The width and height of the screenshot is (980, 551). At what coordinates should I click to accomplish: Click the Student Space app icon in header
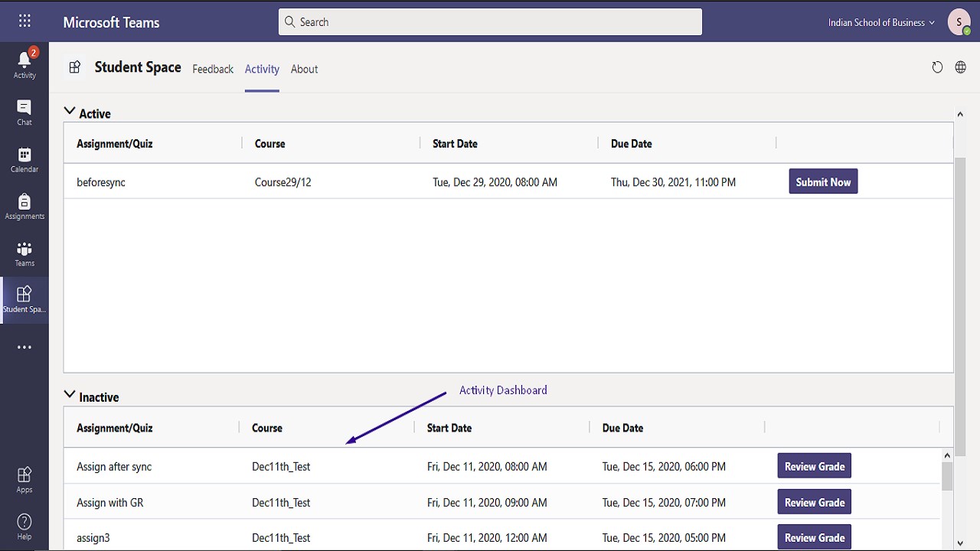point(74,67)
